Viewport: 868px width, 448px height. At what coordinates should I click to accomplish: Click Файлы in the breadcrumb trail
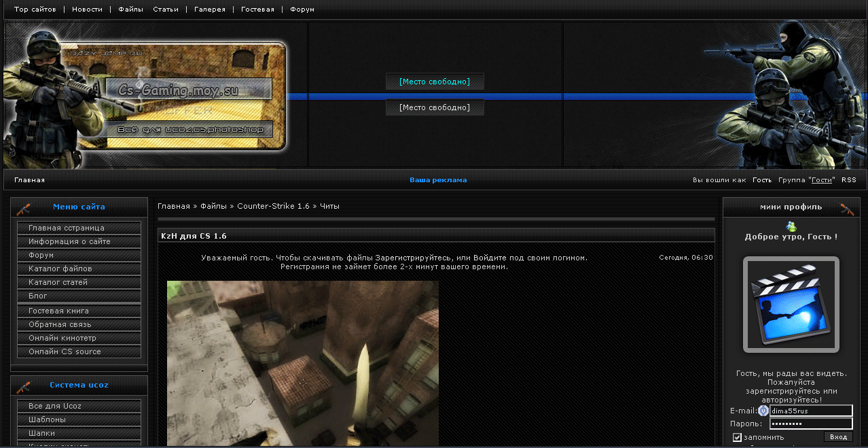[x=213, y=206]
